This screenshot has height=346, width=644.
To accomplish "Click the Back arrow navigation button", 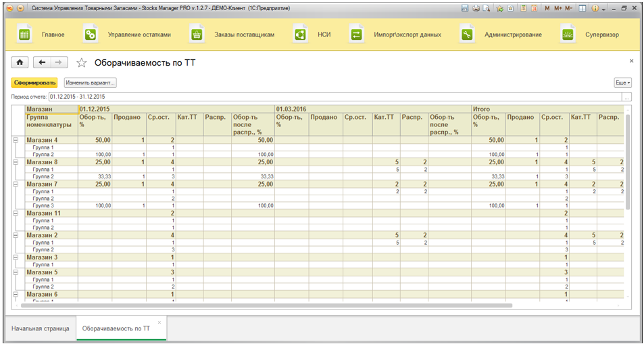I will click(x=42, y=62).
